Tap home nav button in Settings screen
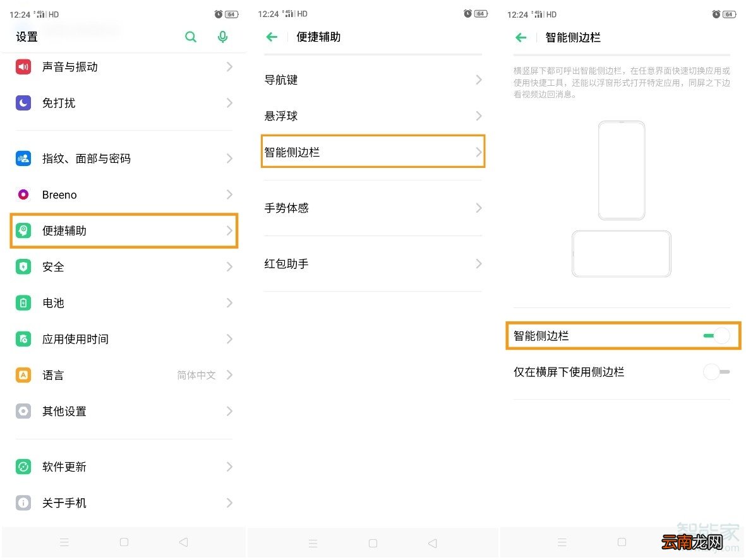This screenshot has height=560, width=746. [x=124, y=542]
